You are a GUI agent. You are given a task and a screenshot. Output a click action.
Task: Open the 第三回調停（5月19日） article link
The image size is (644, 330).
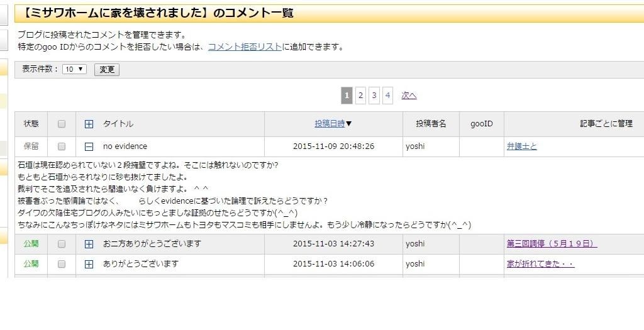pyautogui.click(x=552, y=244)
